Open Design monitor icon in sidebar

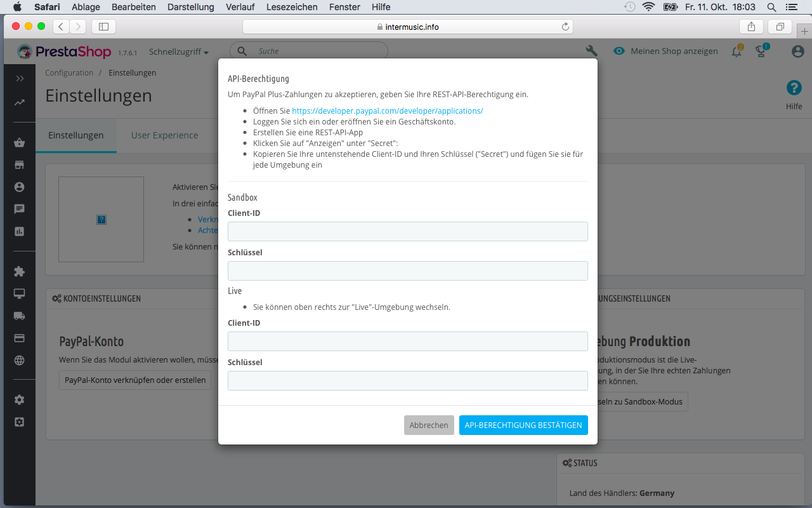click(x=20, y=293)
